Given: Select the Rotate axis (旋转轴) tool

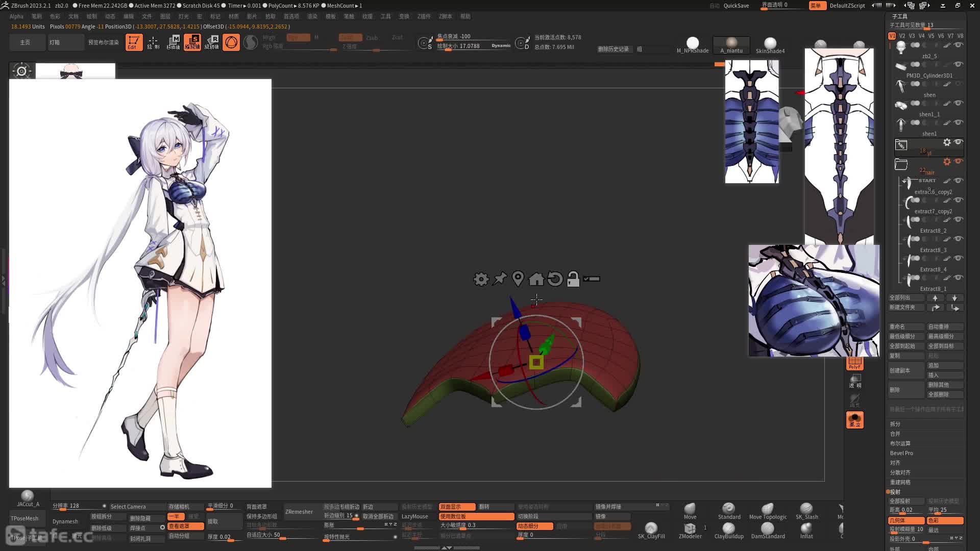Looking at the screenshot, I should pyautogui.click(x=212, y=42).
